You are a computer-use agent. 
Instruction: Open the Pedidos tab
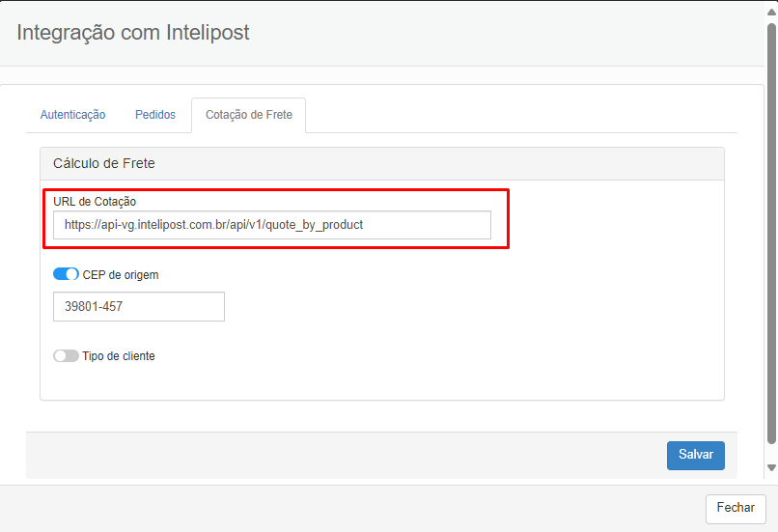click(x=155, y=115)
